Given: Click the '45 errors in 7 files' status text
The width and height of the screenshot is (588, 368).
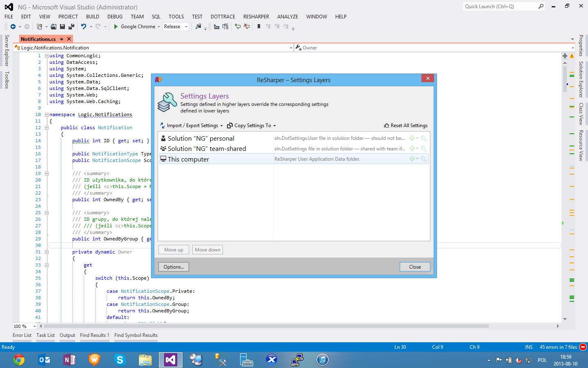Looking at the screenshot, I should (558, 347).
